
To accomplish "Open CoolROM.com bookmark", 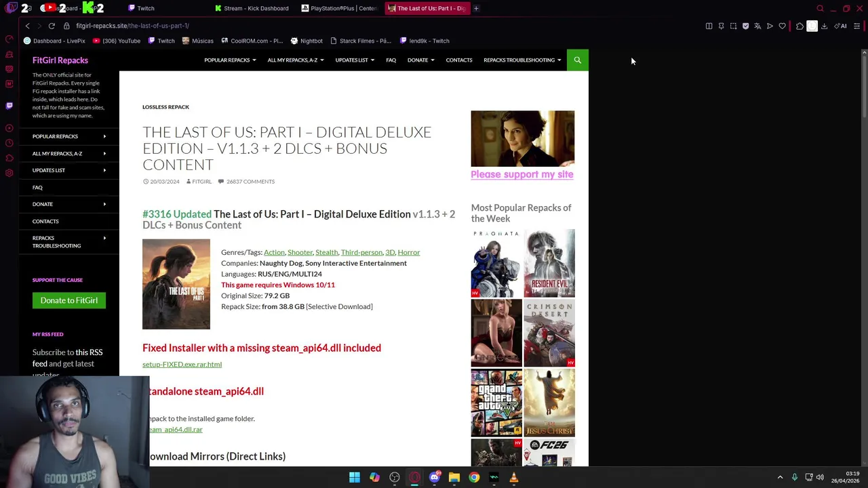I will tap(251, 41).
